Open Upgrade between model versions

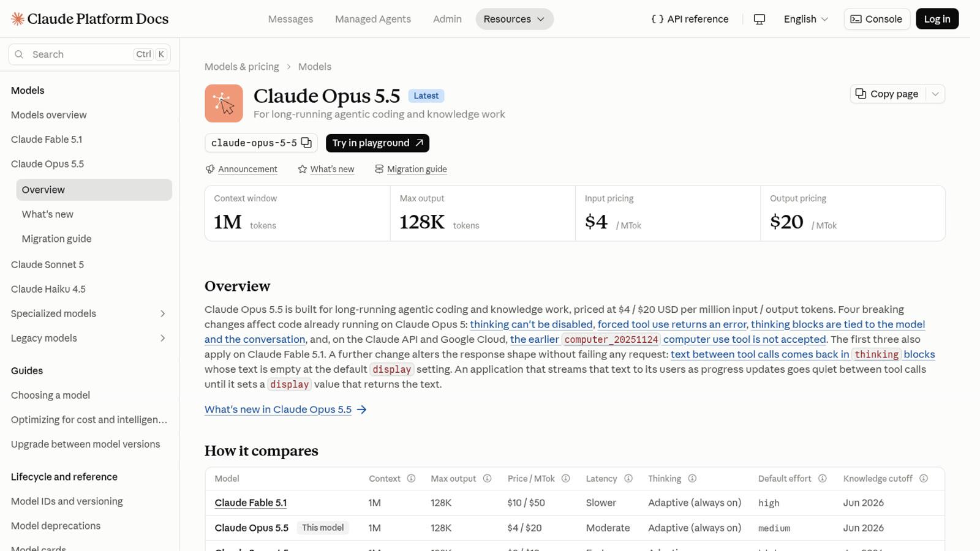click(85, 444)
